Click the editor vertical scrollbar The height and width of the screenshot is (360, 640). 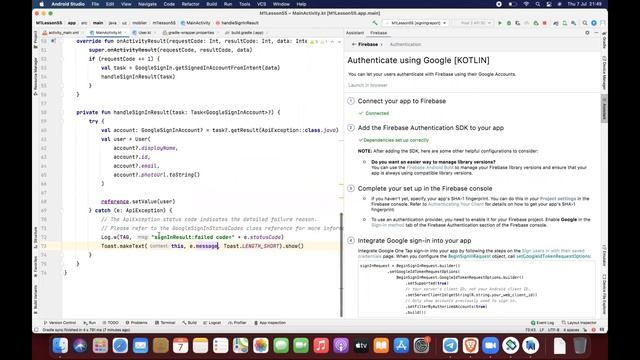tap(341, 264)
